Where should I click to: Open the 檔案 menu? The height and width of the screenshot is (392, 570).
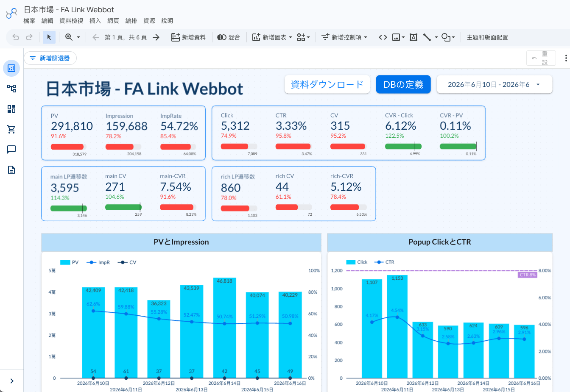(x=29, y=21)
